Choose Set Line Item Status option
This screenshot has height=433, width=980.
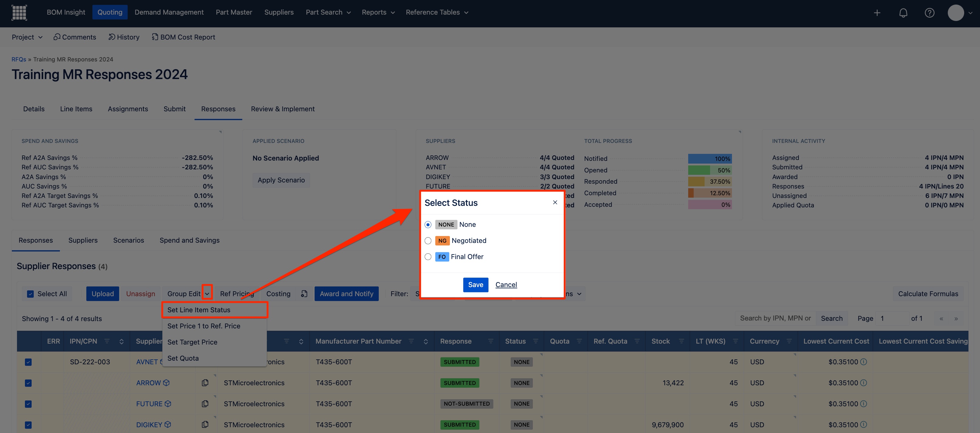point(215,310)
